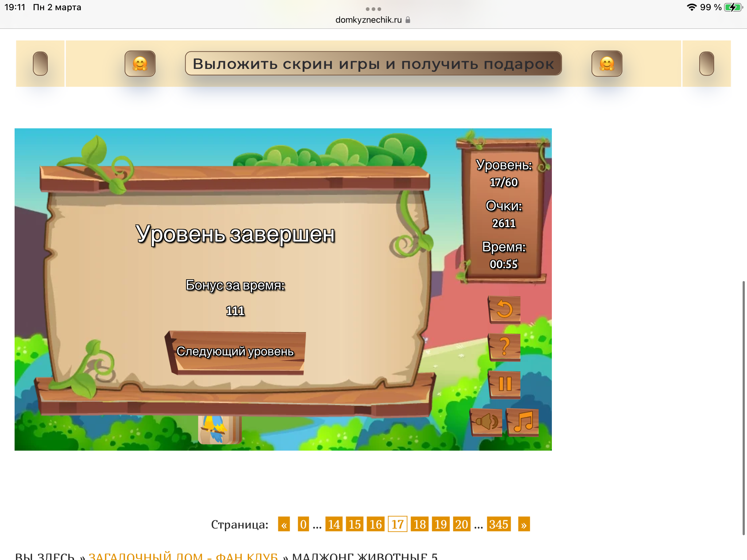The width and height of the screenshot is (747, 560).
Task: Toggle the music note button
Action: [x=523, y=422]
